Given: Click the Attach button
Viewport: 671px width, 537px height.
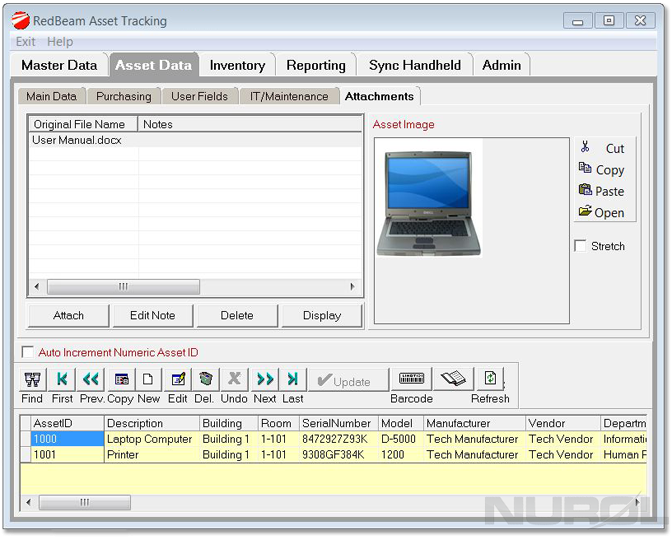Looking at the screenshot, I should click(68, 315).
